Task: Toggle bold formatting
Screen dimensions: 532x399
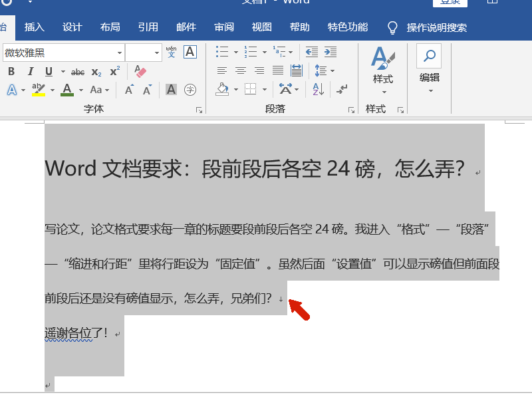Action: pyautogui.click(x=11, y=72)
